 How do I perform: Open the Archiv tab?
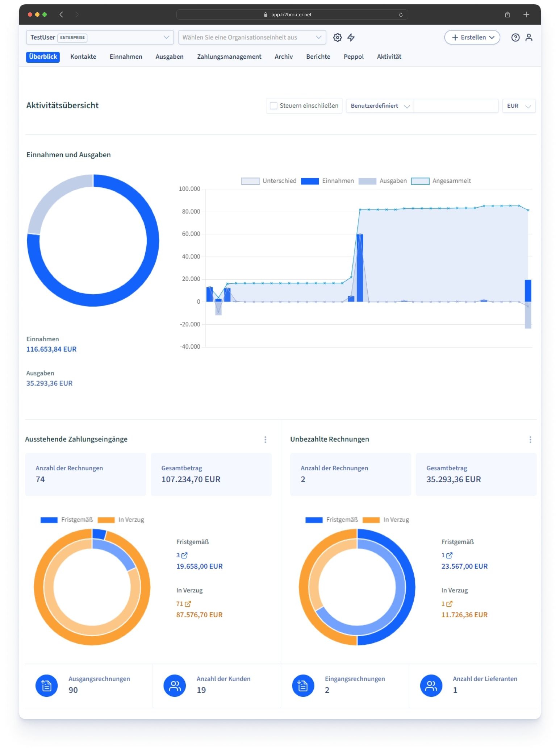[x=284, y=57]
